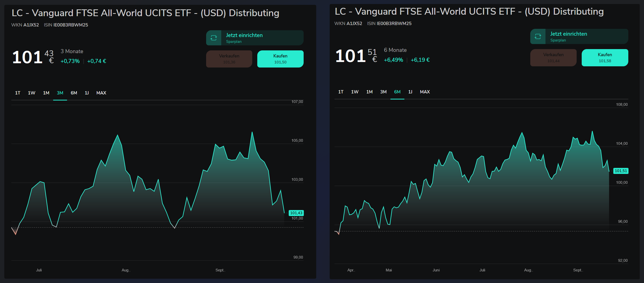Select the 1W range tab in right chart
The image size is (644, 283).
pyautogui.click(x=355, y=92)
